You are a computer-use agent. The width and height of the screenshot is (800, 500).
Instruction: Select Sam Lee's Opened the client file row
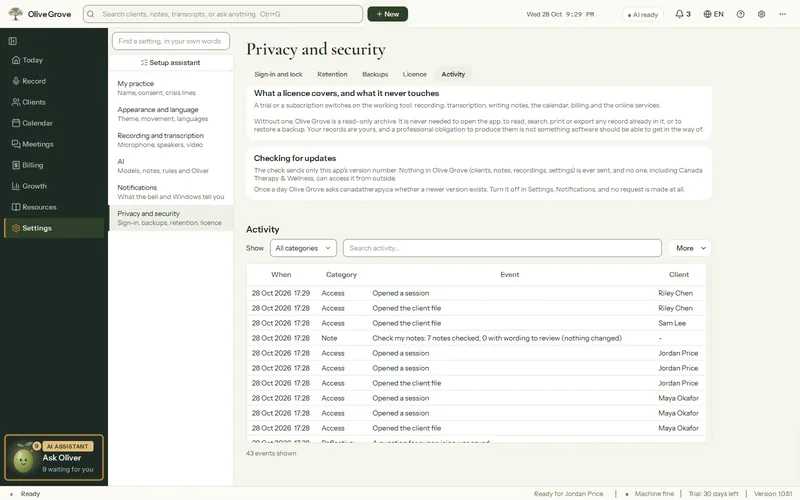(x=476, y=323)
